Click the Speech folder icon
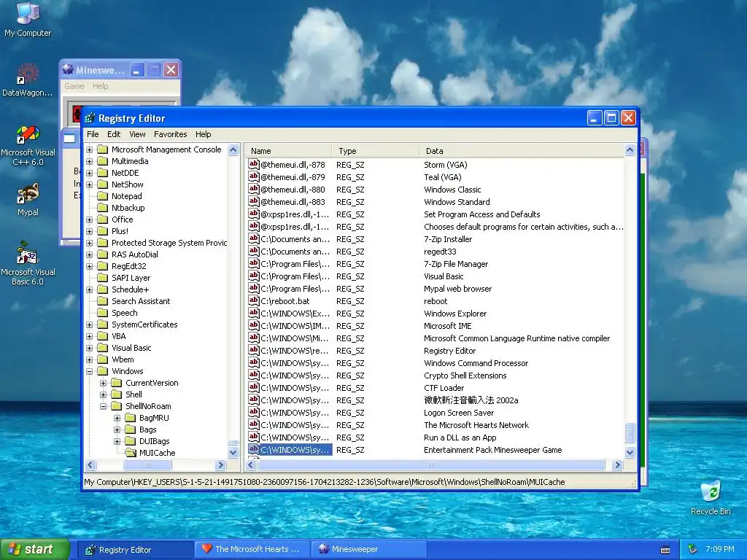Screen dimensions: 747x560 (102, 313)
